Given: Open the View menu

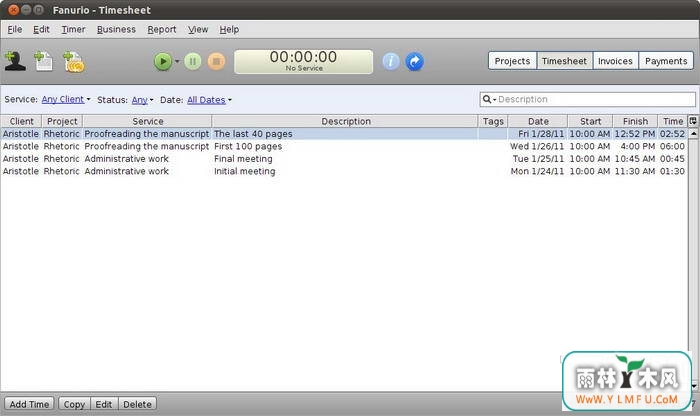Looking at the screenshot, I should pyautogui.click(x=198, y=29).
